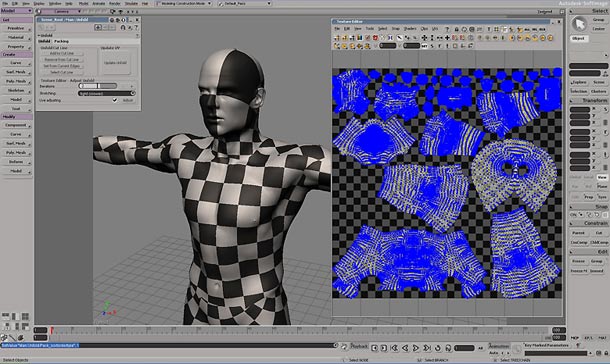Click the viewport camera icon beside Camera menu
This screenshot has height=364, width=610.
coord(113,12)
